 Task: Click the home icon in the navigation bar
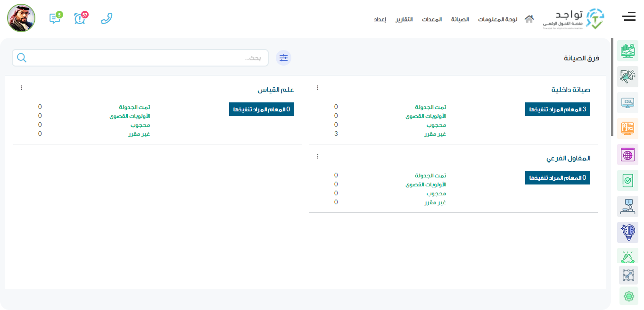coord(529,19)
